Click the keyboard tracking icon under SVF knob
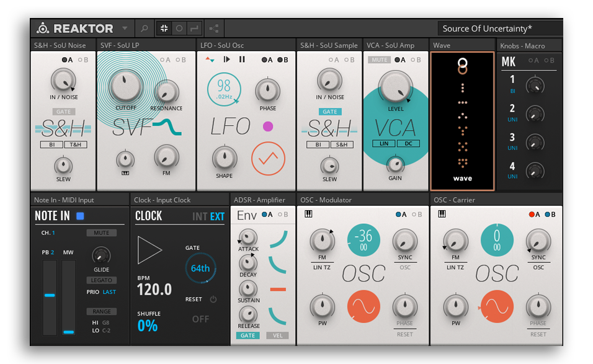The height and width of the screenshot is (364, 593). point(125,173)
